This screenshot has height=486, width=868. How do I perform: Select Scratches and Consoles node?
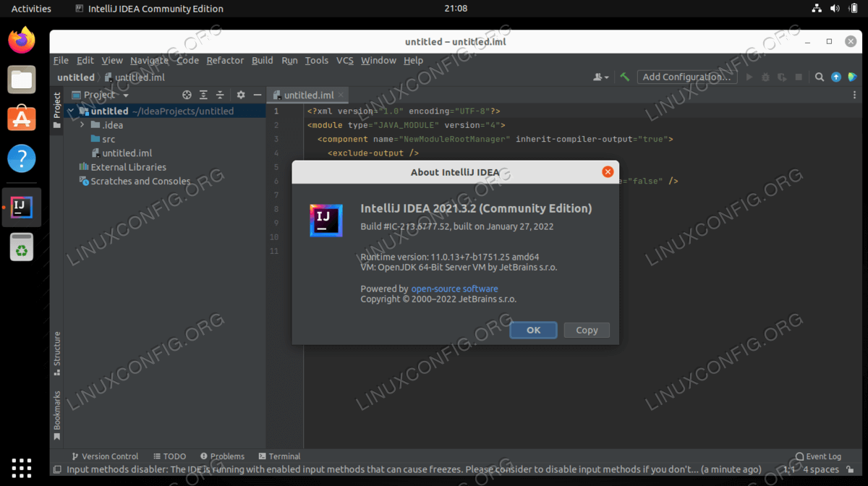[x=135, y=182]
